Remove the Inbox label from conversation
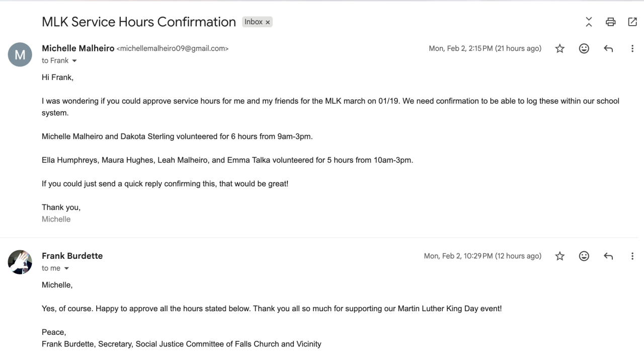644x360 pixels. click(268, 22)
